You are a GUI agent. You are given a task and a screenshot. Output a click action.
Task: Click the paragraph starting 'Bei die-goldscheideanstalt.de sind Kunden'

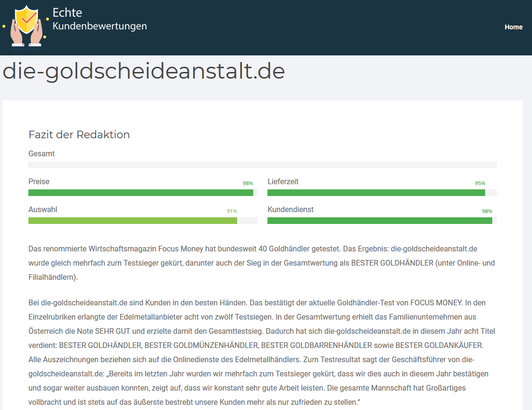[262, 352]
